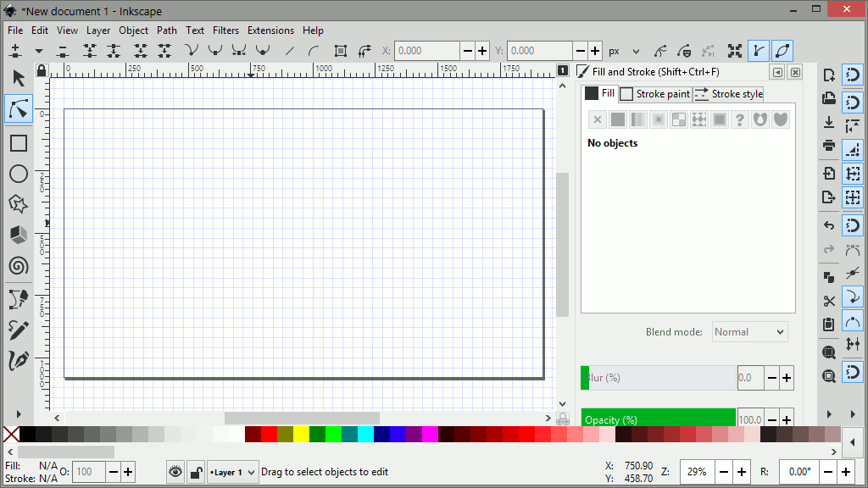Toggle the current layer lock

pyautogui.click(x=195, y=472)
